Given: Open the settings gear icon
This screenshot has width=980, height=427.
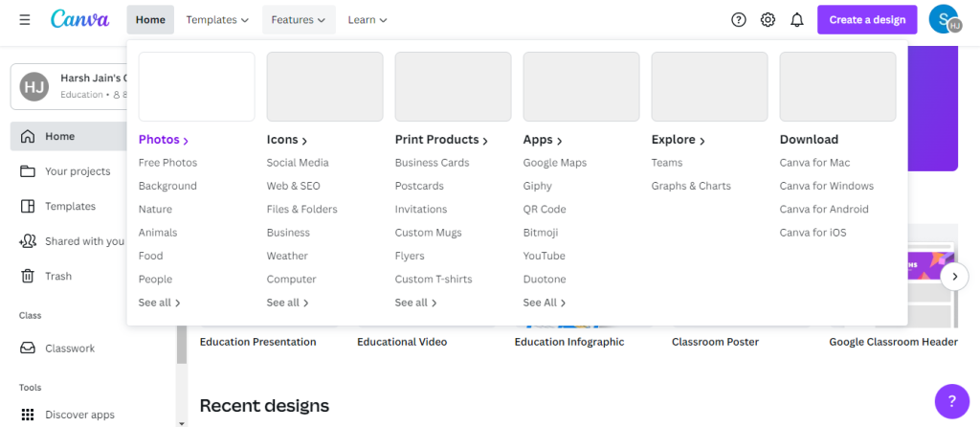Looking at the screenshot, I should (768, 19).
